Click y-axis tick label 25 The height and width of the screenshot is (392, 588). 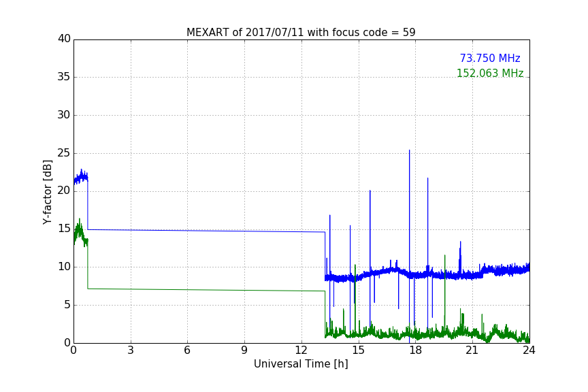tap(64, 153)
